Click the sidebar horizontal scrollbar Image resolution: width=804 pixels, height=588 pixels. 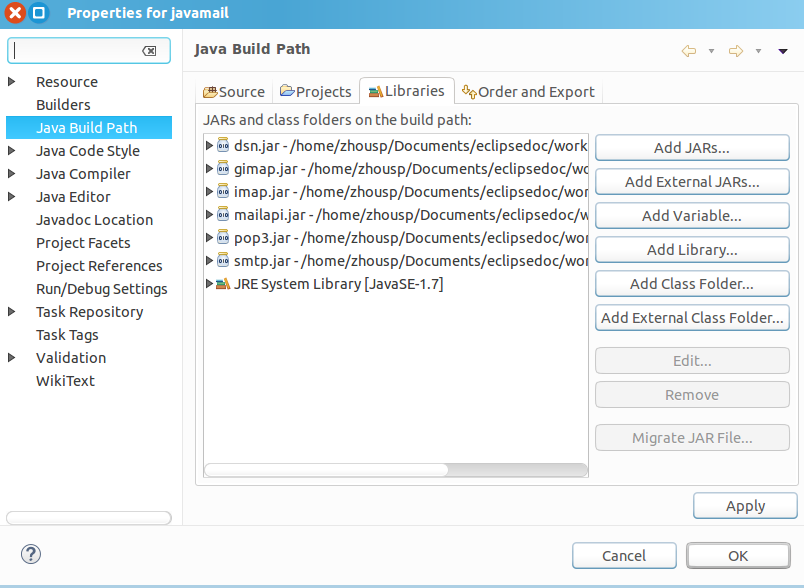[89, 518]
